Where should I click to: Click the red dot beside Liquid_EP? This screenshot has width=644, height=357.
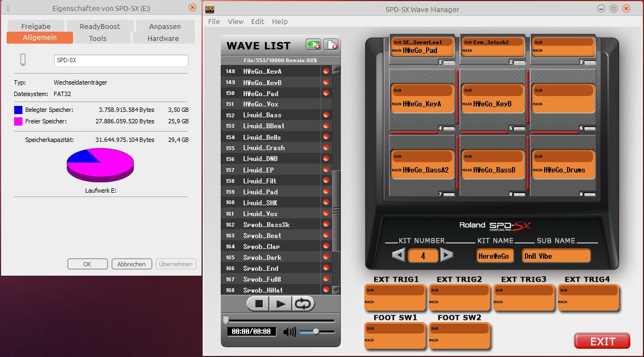tap(326, 169)
